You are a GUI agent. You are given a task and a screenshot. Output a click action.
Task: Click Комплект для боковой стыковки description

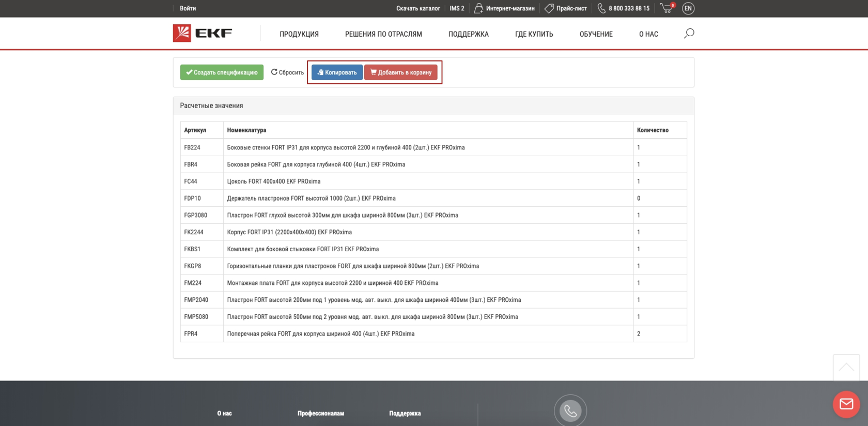coord(303,249)
